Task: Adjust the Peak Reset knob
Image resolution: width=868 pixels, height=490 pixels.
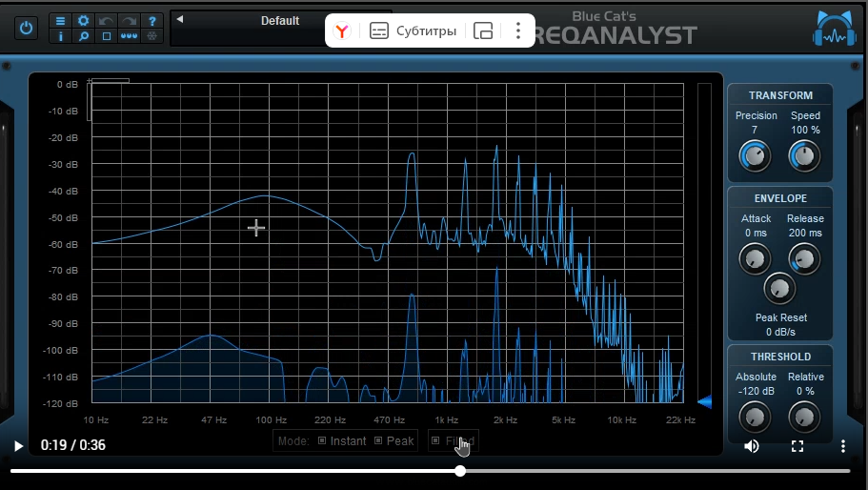Action: pyautogui.click(x=779, y=288)
